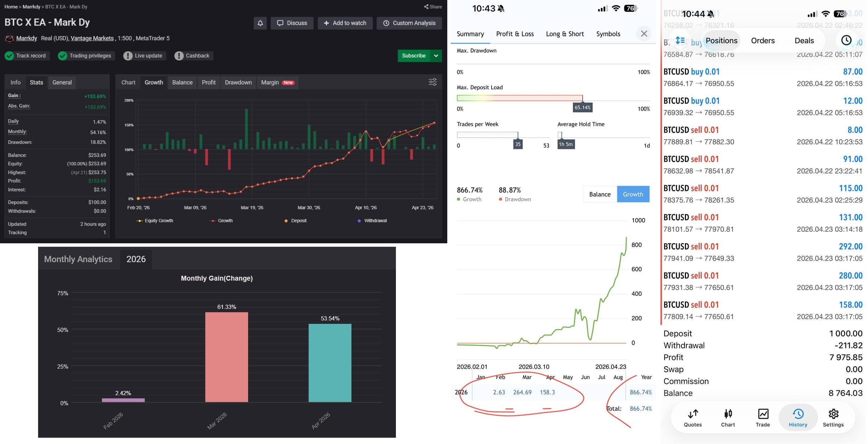The height and width of the screenshot is (444, 868).
Task: Toggle Equity Growth legend series
Action: pyautogui.click(x=155, y=221)
